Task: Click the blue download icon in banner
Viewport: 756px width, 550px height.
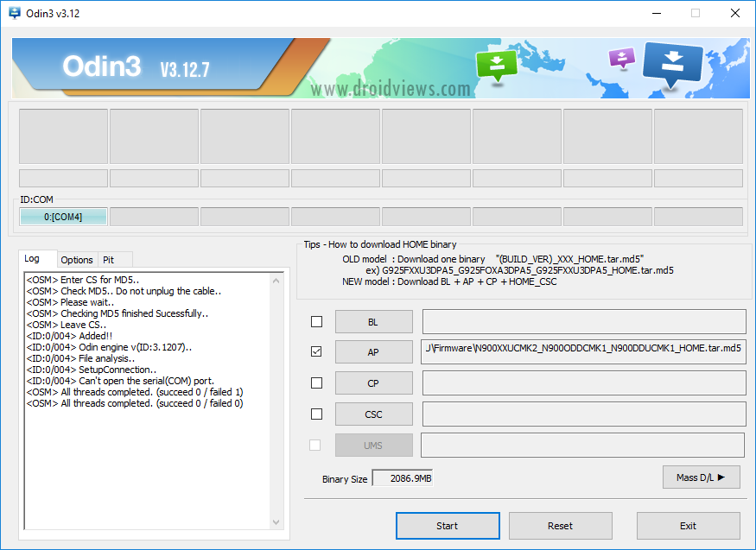Action: (x=672, y=64)
